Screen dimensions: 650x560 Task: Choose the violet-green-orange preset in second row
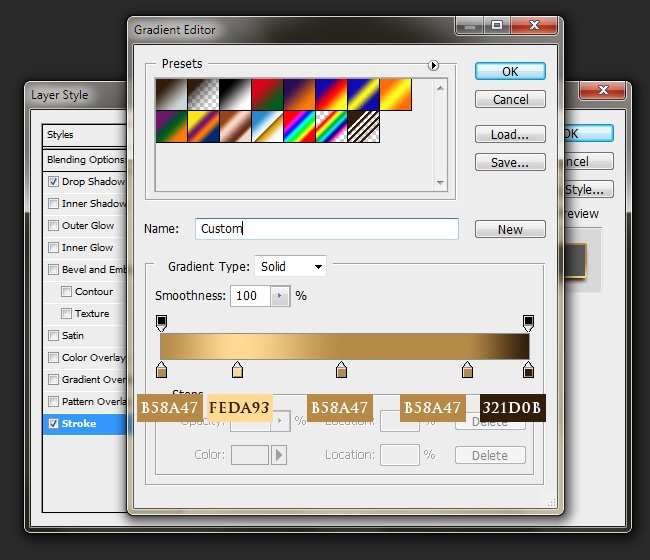click(x=171, y=126)
